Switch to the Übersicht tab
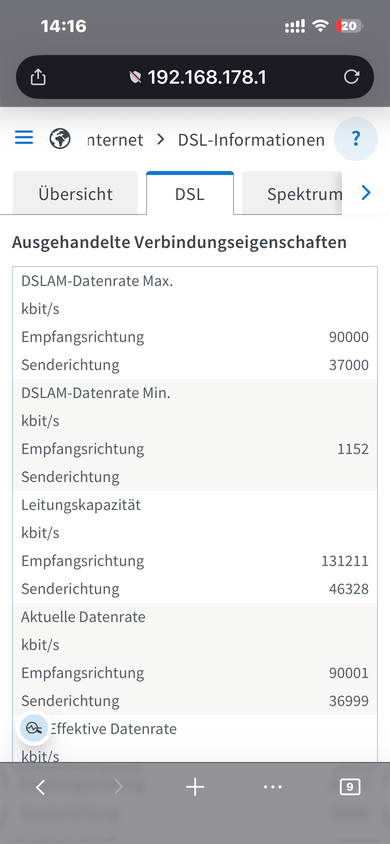 tap(75, 193)
